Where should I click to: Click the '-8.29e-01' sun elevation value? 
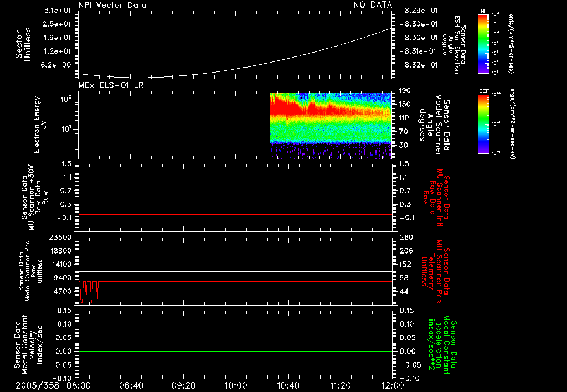click(419, 10)
